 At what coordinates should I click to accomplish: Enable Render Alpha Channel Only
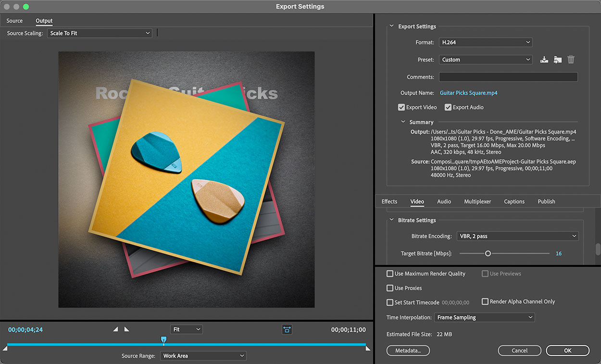485,301
